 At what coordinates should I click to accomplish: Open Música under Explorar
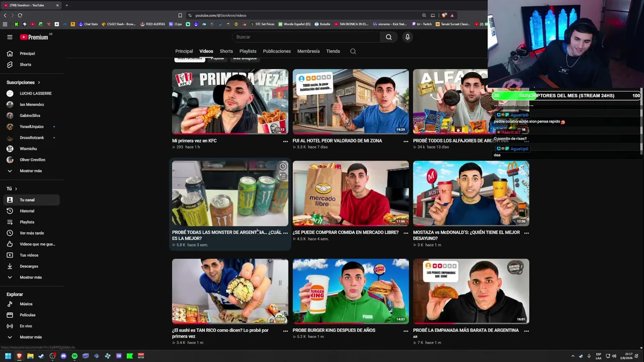pyautogui.click(x=30, y=304)
